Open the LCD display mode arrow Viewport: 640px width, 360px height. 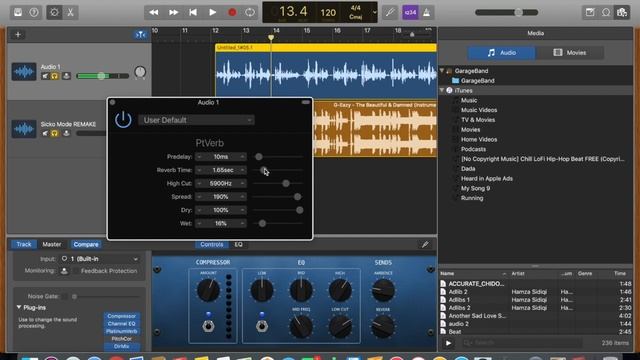point(374,12)
